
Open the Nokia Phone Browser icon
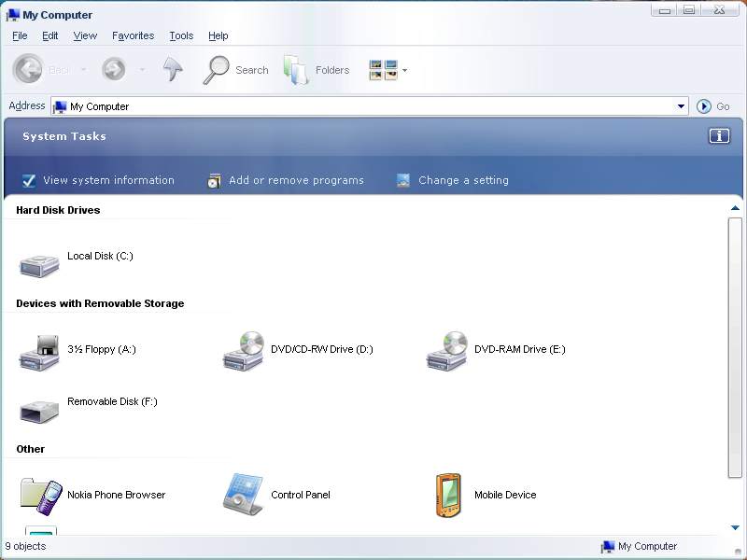pos(40,496)
